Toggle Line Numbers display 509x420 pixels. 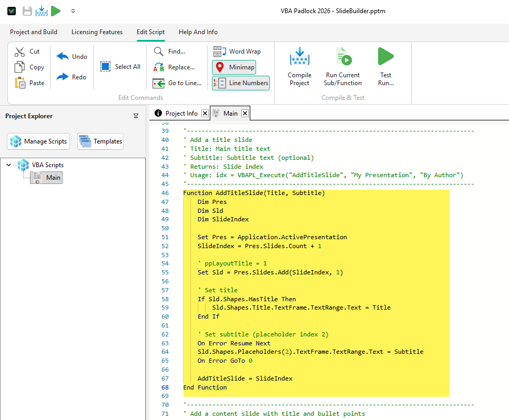[240, 83]
